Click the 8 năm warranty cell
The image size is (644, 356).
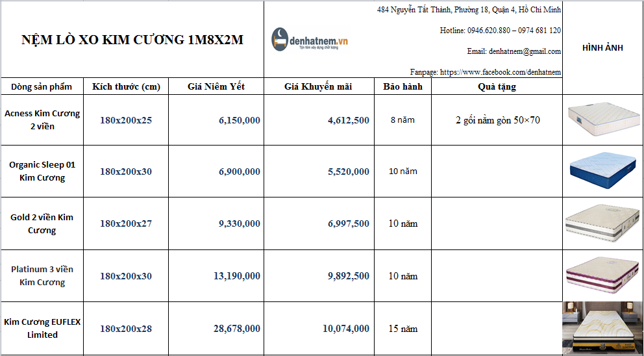(403, 120)
